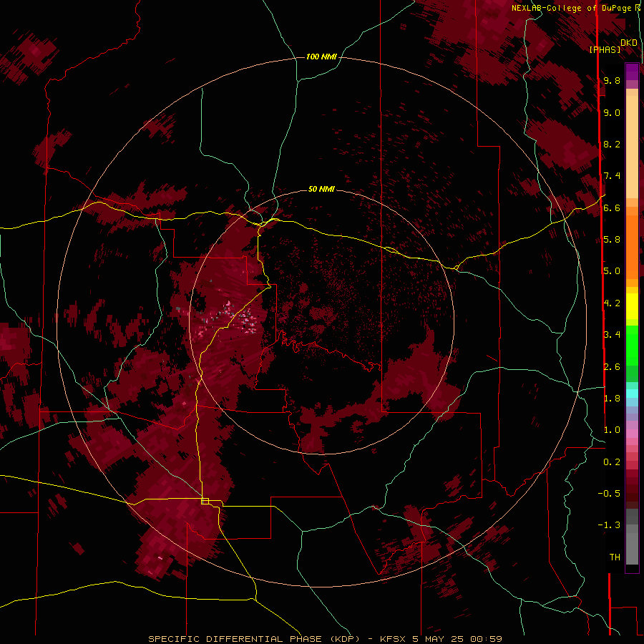644x644 pixels.
Task: Click the "NEXLAB-College of DuPage" credit text
Action: point(572,8)
